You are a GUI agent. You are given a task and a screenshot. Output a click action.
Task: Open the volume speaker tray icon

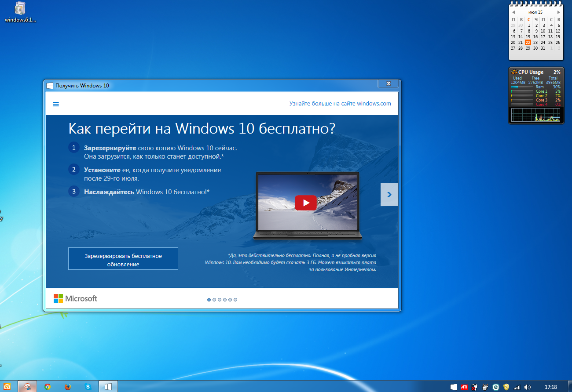click(x=528, y=387)
